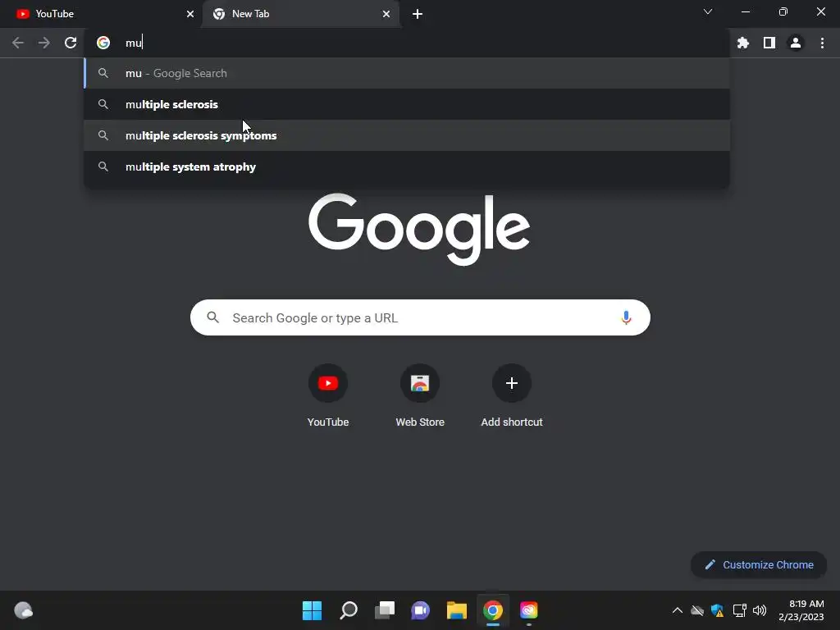Open the clock showing 8:19 AM
This screenshot has height=630, width=840.
point(801,610)
